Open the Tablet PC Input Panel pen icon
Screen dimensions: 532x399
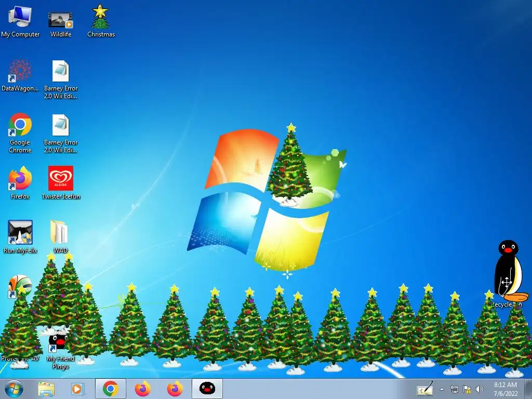[x=425, y=389]
